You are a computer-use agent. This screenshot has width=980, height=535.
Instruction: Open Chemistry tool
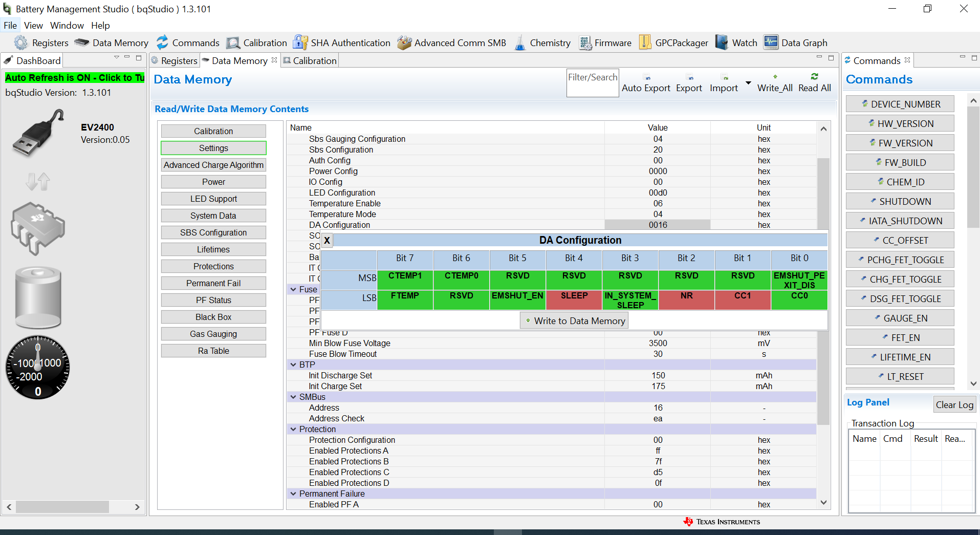click(x=542, y=43)
